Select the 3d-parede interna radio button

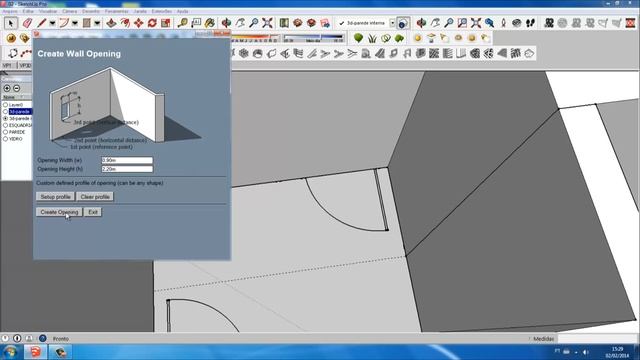[5, 118]
